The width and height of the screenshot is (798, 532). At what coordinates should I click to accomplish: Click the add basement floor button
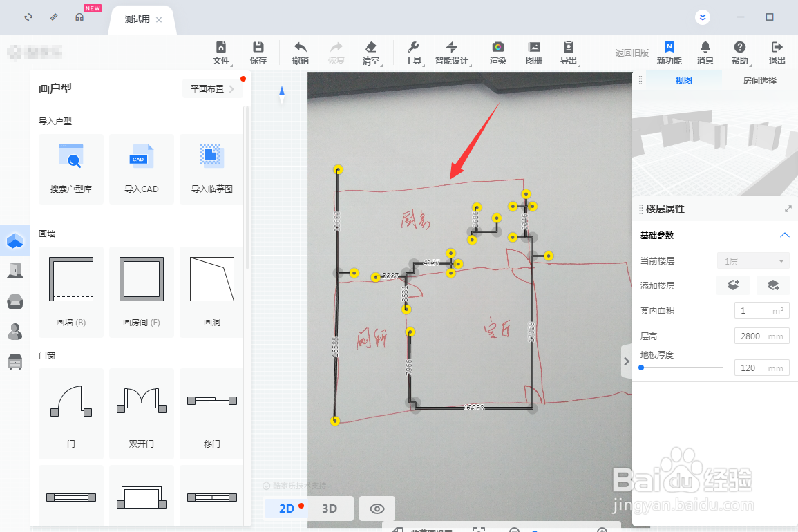click(x=772, y=285)
